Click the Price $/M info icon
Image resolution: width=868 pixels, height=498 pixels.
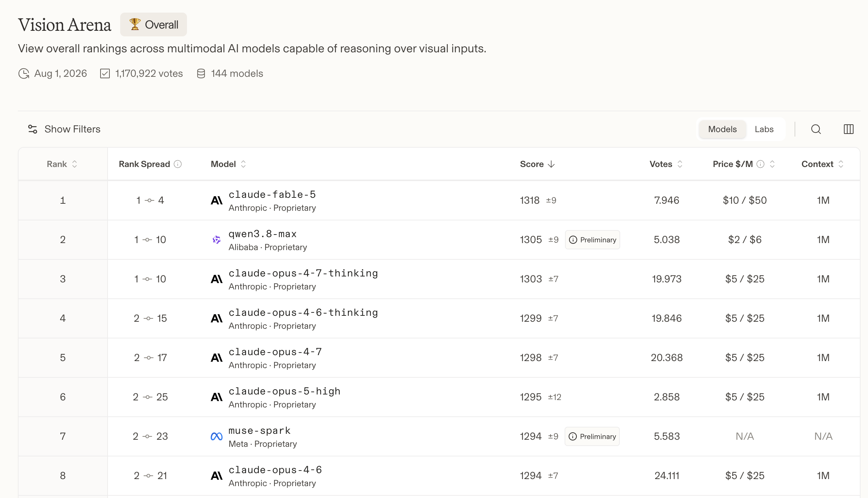point(760,164)
